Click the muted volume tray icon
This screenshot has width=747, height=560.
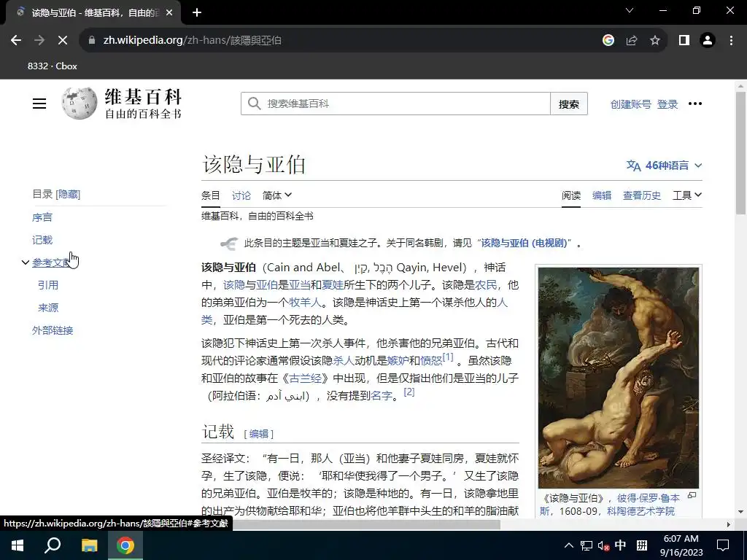coord(603,546)
